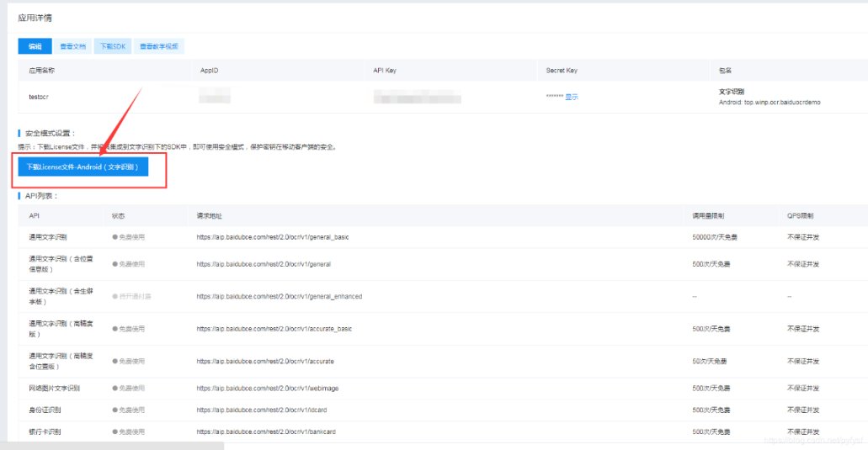Click the Secret Key column header
This screenshot has height=450, width=868.
coord(562,70)
